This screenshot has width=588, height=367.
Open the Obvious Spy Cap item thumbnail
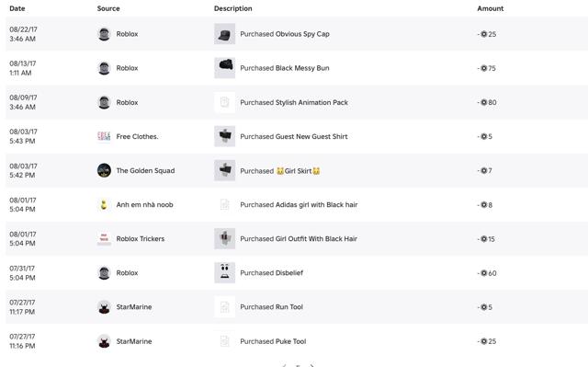click(x=224, y=34)
